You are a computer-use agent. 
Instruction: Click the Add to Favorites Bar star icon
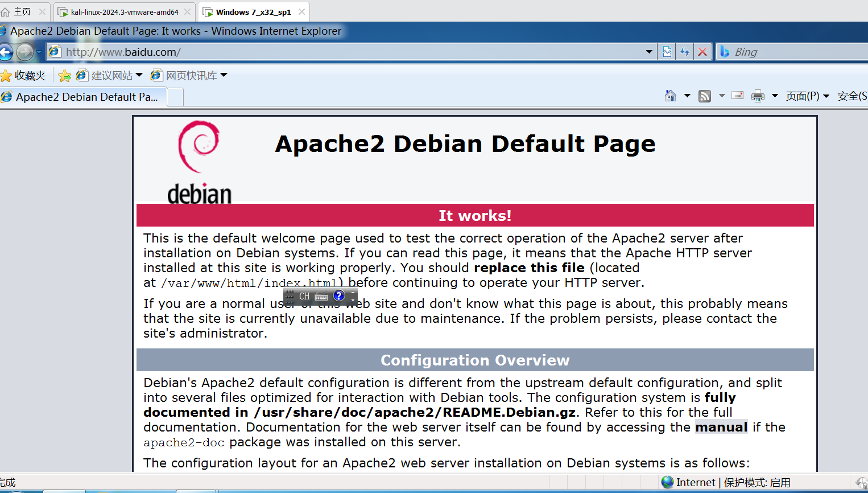[x=64, y=75]
